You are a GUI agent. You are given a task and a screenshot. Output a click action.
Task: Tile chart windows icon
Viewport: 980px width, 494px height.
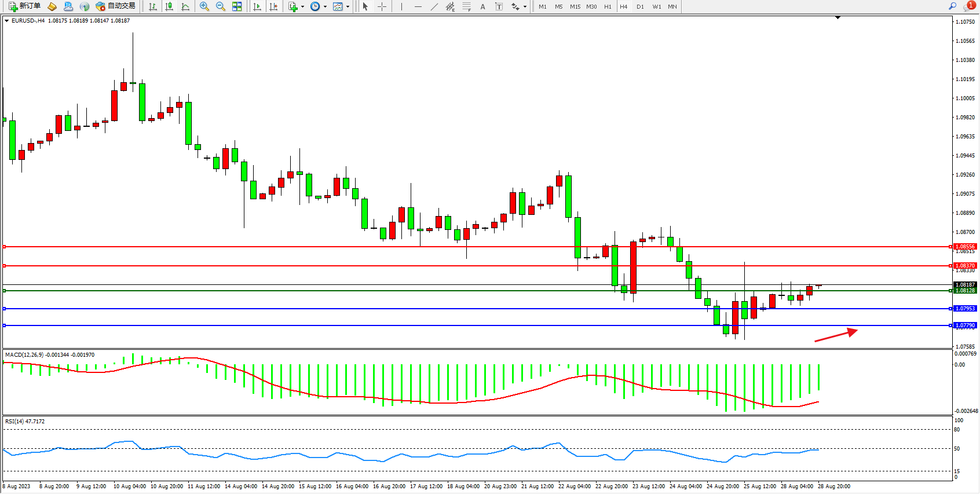click(237, 7)
